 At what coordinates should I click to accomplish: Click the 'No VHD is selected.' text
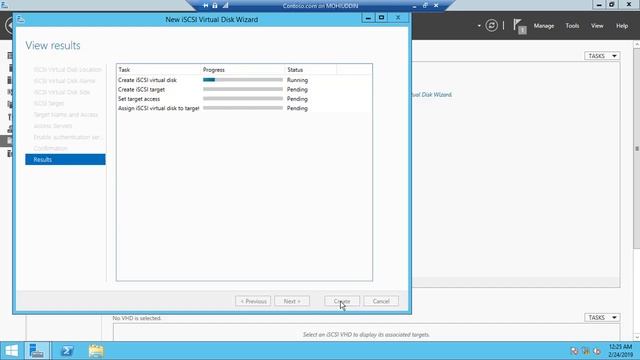137,318
